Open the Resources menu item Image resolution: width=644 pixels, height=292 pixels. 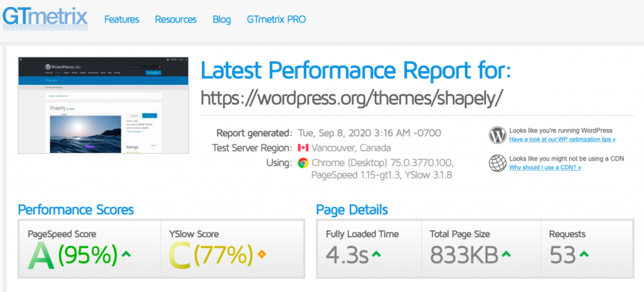(x=176, y=20)
